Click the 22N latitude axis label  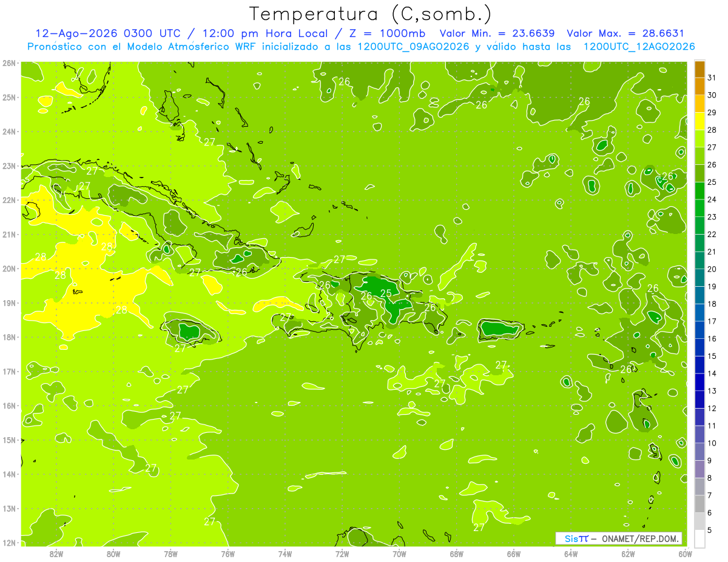click(x=8, y=200)
